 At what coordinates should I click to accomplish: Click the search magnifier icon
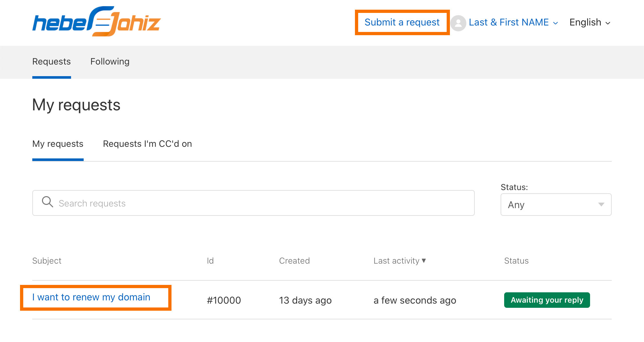pos(47,202)
